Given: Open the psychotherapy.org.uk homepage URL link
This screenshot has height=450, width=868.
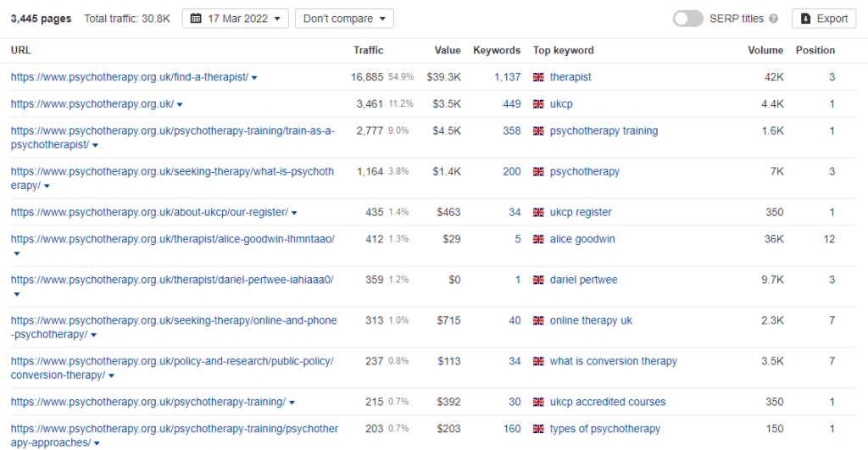Looking at the screenshot, I should [x=92, y=103].
